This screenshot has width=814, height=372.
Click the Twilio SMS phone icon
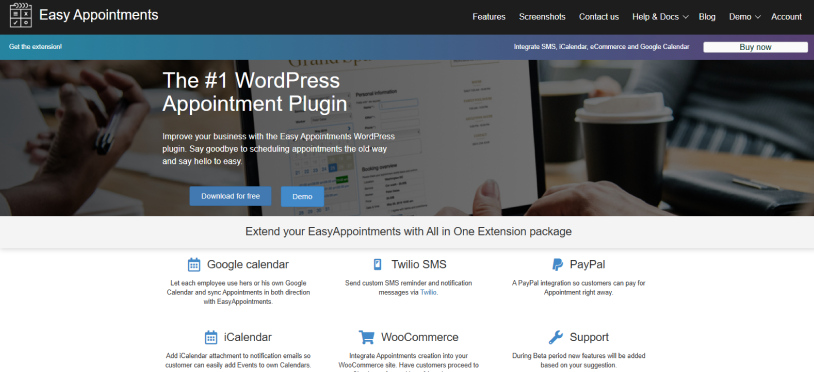click(377, 265)
